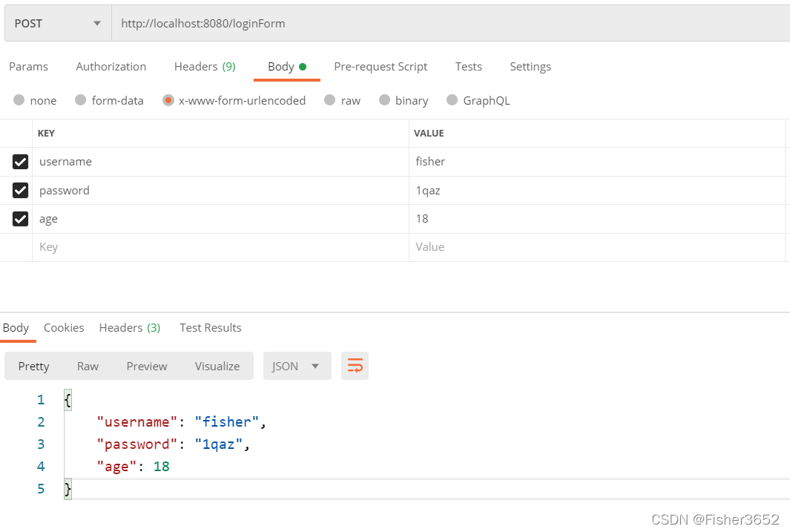This screenshot has width=790, height=532.
Task: Click the KEY column header
Action: point(46,133)
